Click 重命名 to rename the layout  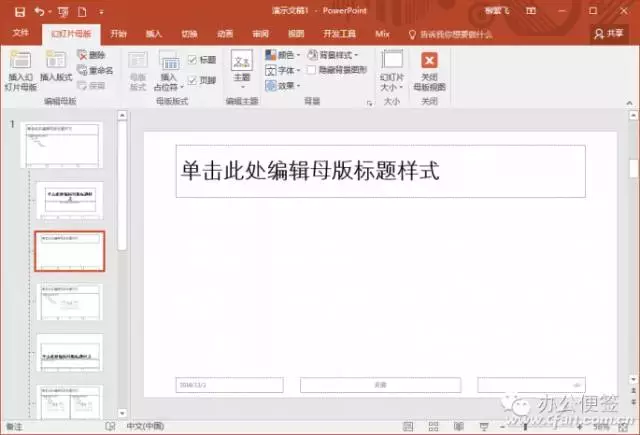pos(95,70)
